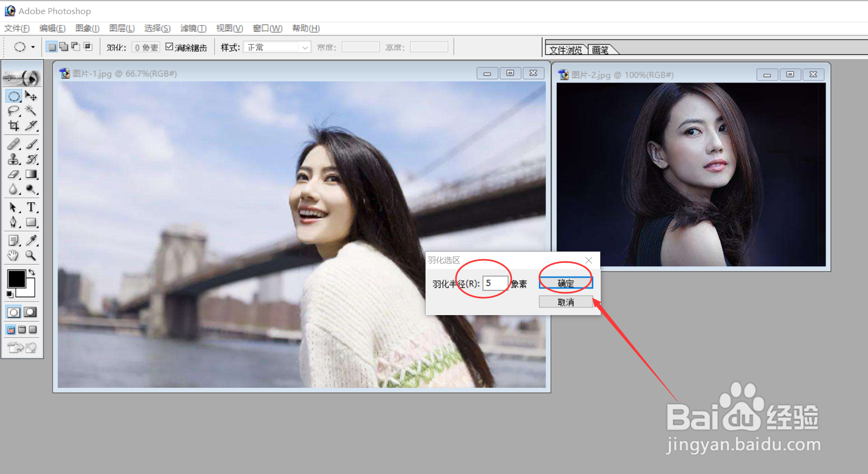The width and height of the screenshot is (868, 474).
Task: Set selection mode to New Selection
Action: [x=52, y=47]
